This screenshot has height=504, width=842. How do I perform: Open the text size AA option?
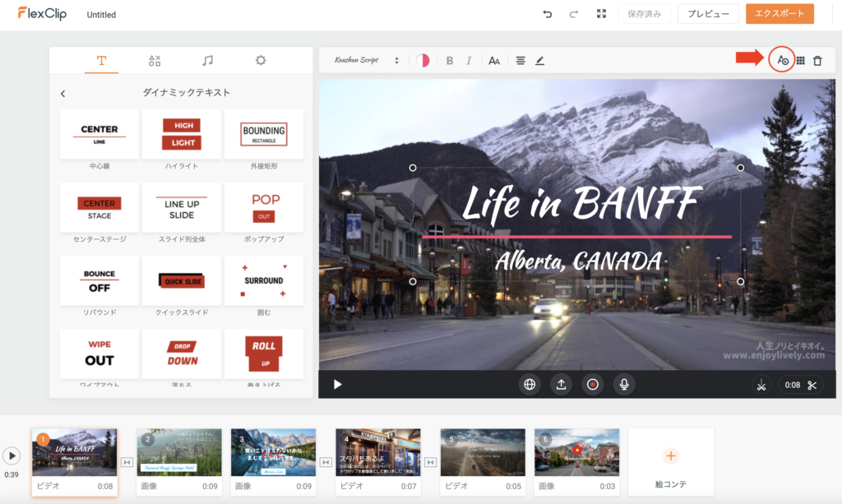pos(494,61)
